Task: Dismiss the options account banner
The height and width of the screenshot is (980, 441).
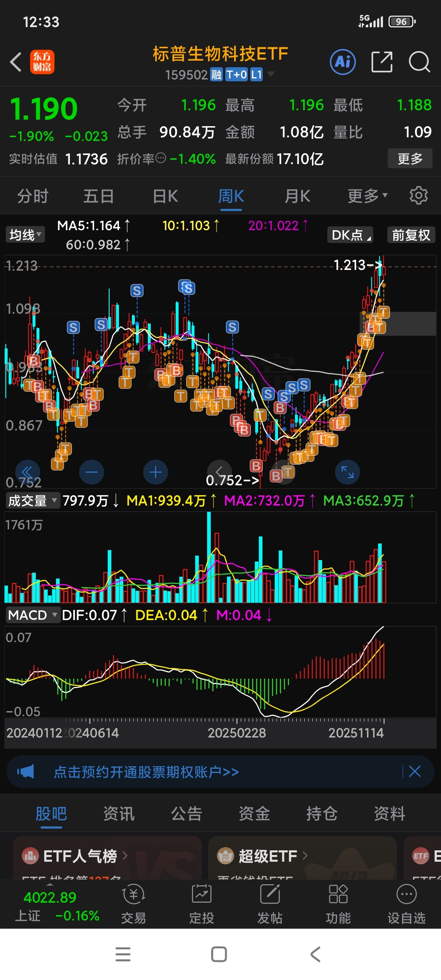Action: [x=414, y=771]
